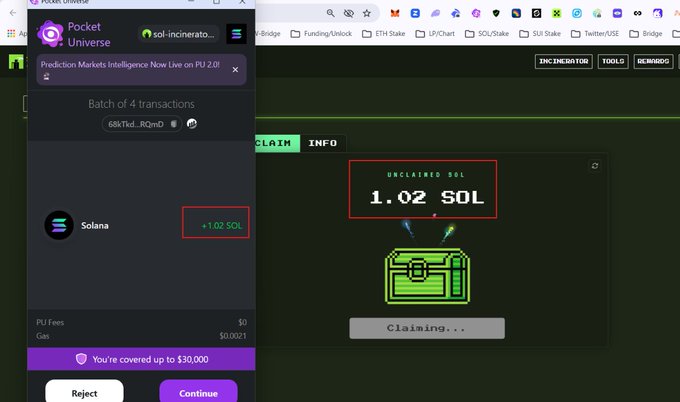680x402 pixels.
Task: Click the Solana token name
Action: [x=95, y=226]
